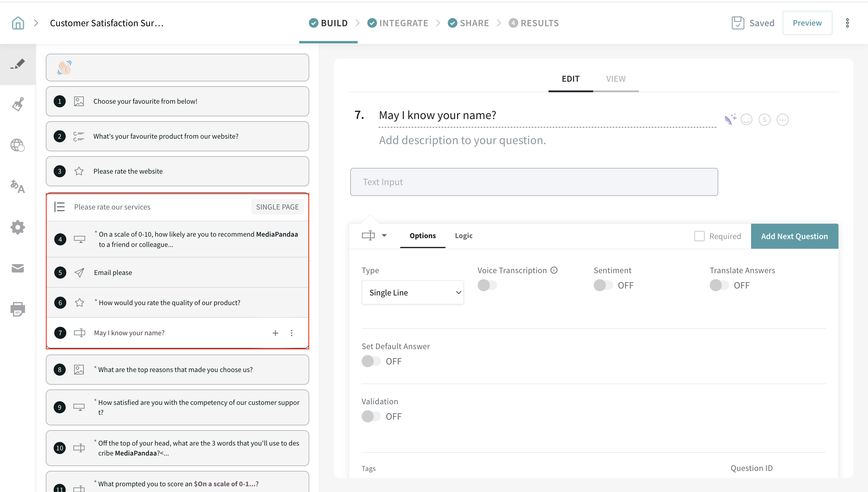The width and height of the screenshot is (868, 492).
Task: Click the Text Input field
Action: coord(534,182)
